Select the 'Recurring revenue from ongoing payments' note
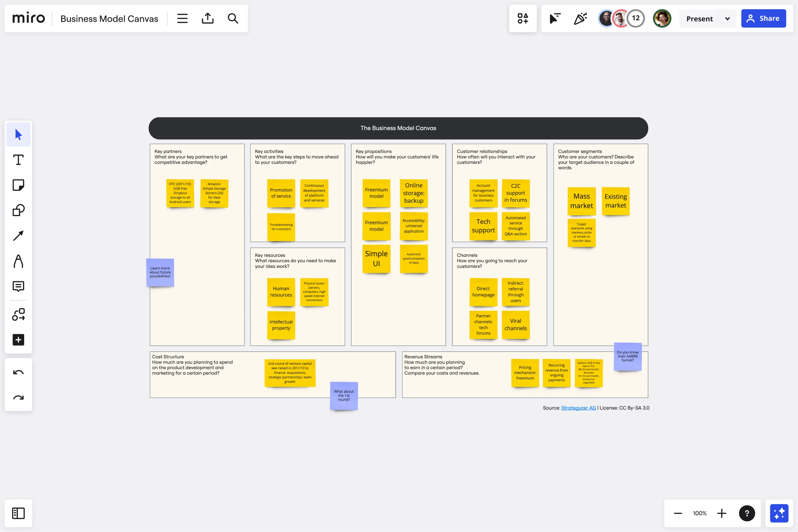 click(557, 373)
